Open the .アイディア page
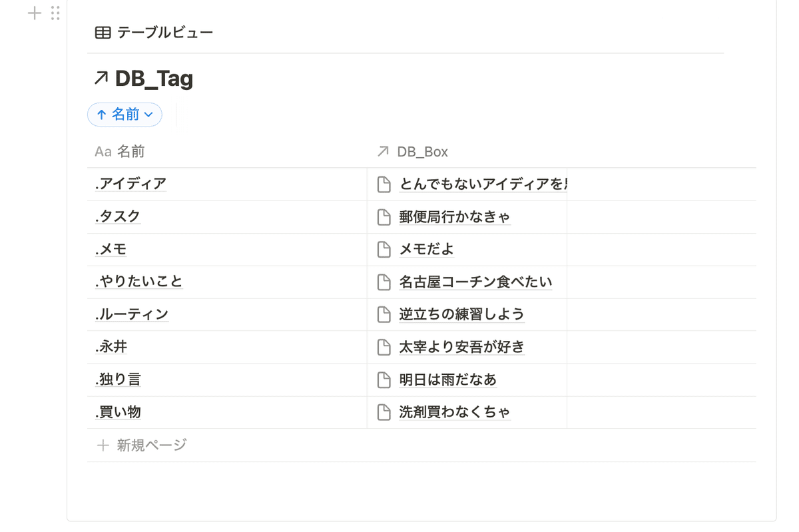The image size is (799, 532). pos(131,184)
